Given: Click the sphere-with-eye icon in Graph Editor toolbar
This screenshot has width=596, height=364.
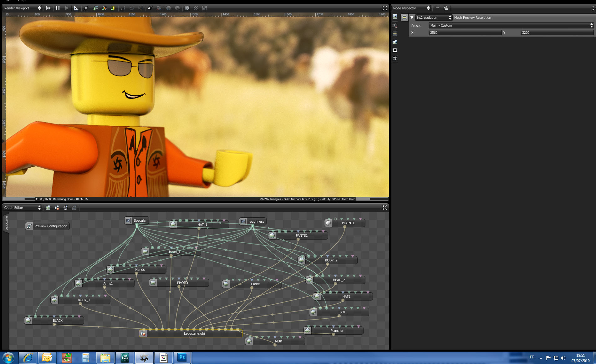Looking at the screenshot, I should tap(66, 208).
